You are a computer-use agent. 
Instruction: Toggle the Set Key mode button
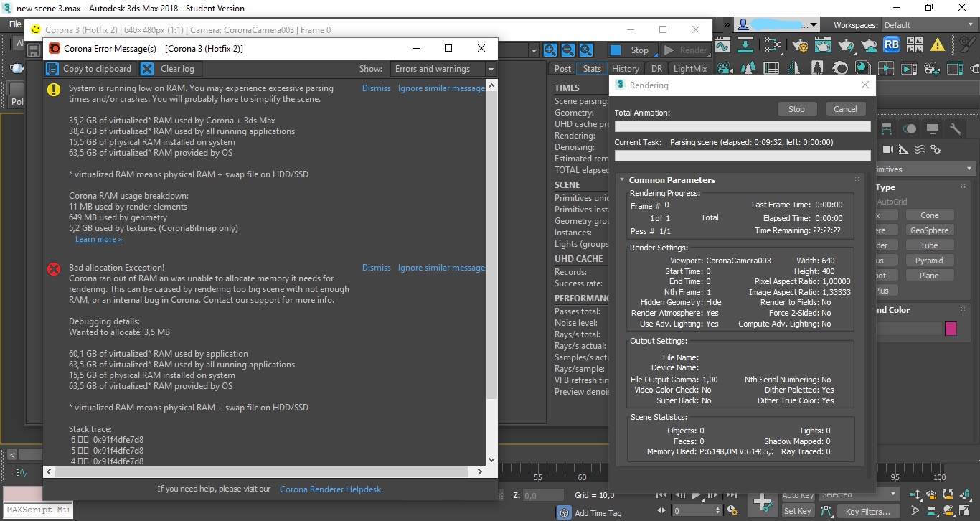[x=798, y=511]
